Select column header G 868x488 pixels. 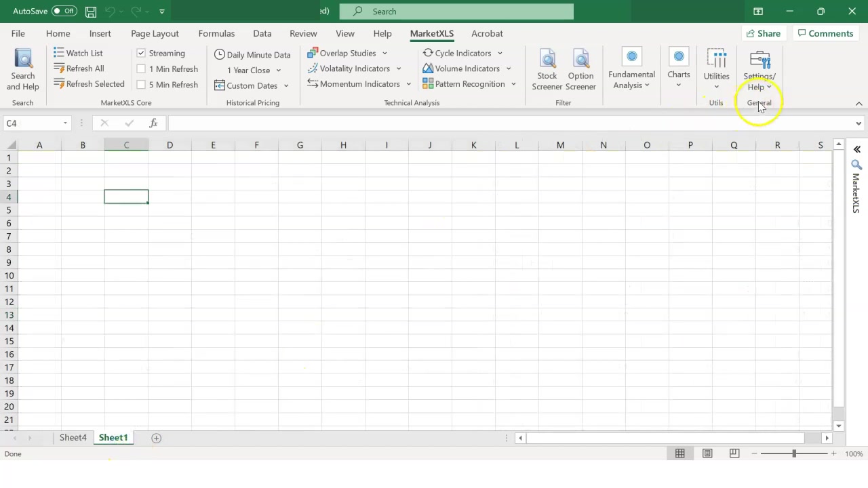(300, 145)
